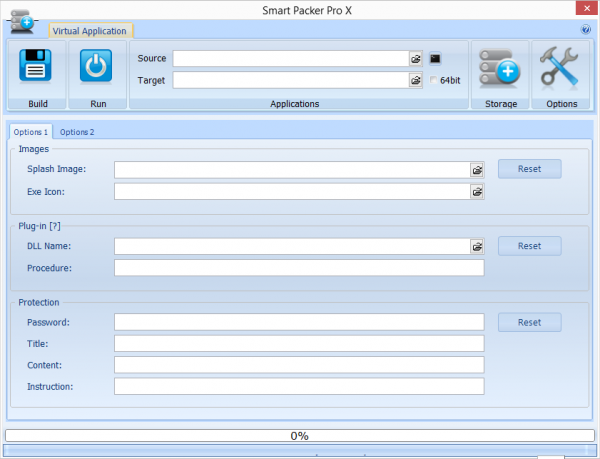Image resolution: width=600 pixels, height=459 pixels.
Task: Click the Protection group label
Action: [x=39, y=302]
